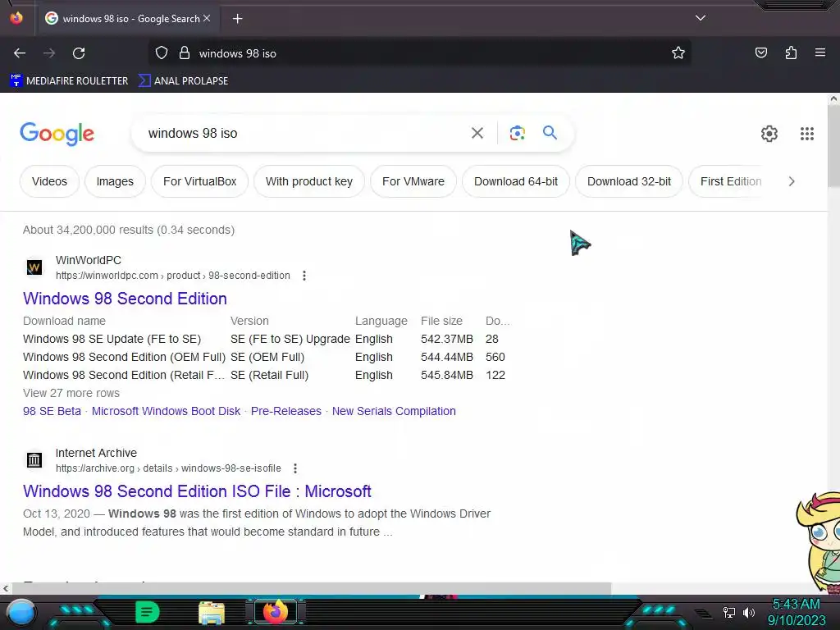Click the magnifying glass search button
Image resolution: width=840 pixels, height=630 pixels.
[550, 133]
